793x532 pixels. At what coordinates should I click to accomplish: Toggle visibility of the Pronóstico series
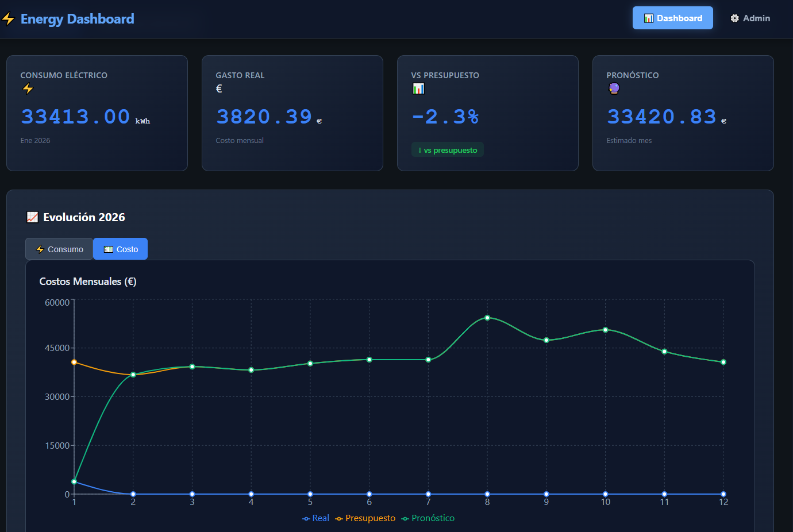click(x=428, y=518)
